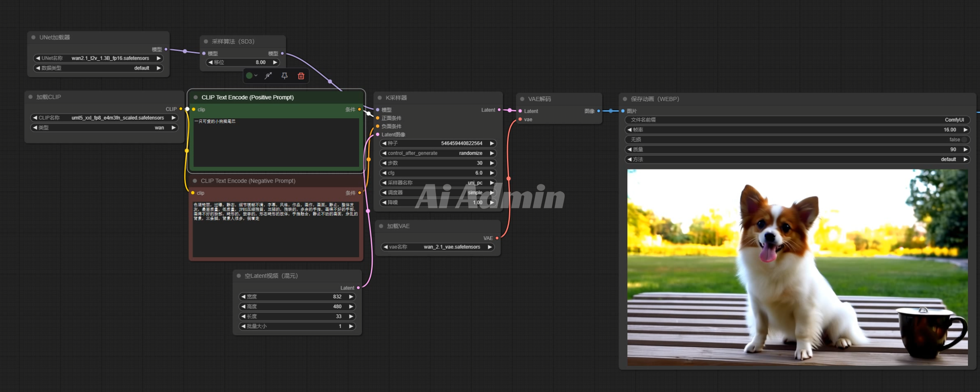This screenshot has height=392, width=980.
Task: Decrease 宽度 with the left arrow
Action: point(243,297)
